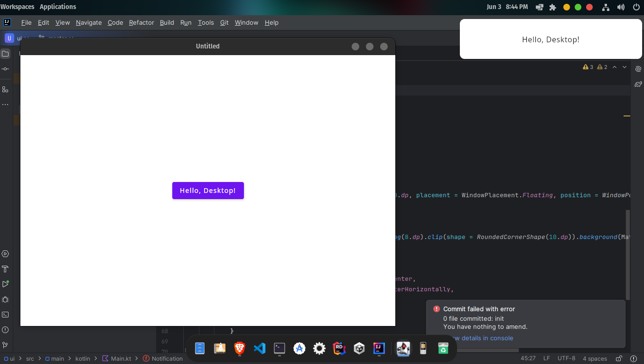Click the editor vertical scrollbar
This screenshot has width=644, height=364.
point(628,255)
